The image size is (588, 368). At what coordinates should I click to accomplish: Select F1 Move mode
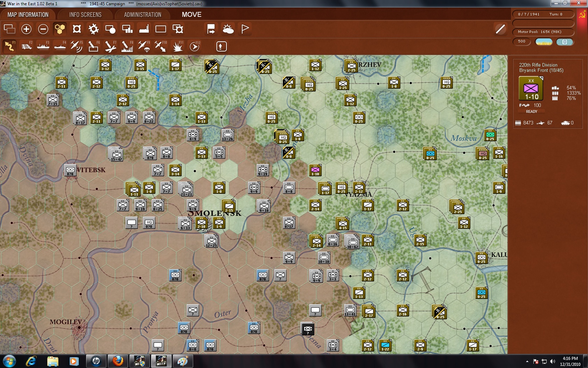pos(9,46)
